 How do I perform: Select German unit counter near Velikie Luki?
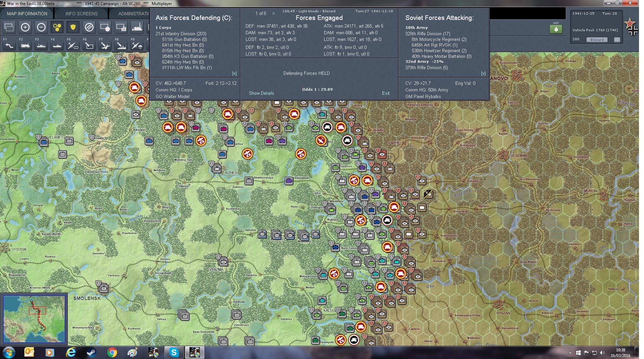[x=44, y=142]
